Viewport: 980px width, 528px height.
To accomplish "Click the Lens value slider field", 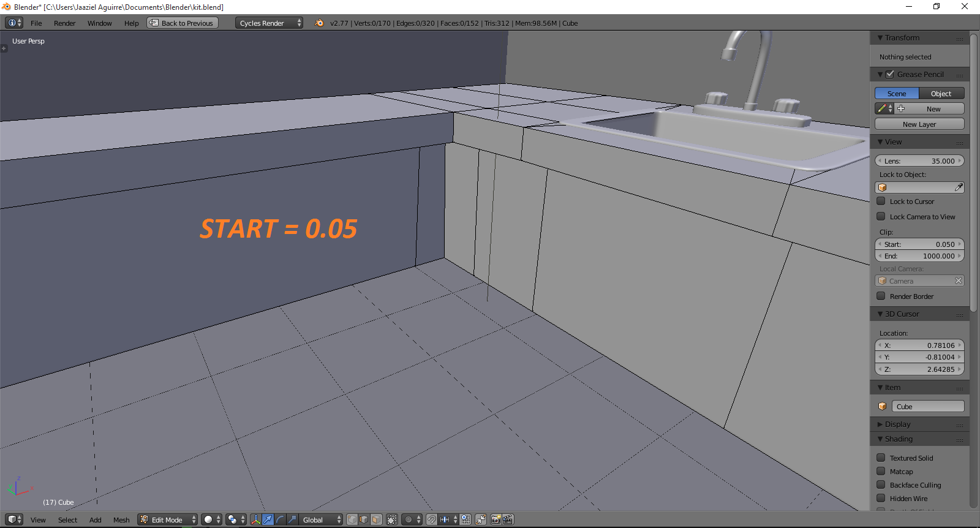I will (x=919, y=161).
